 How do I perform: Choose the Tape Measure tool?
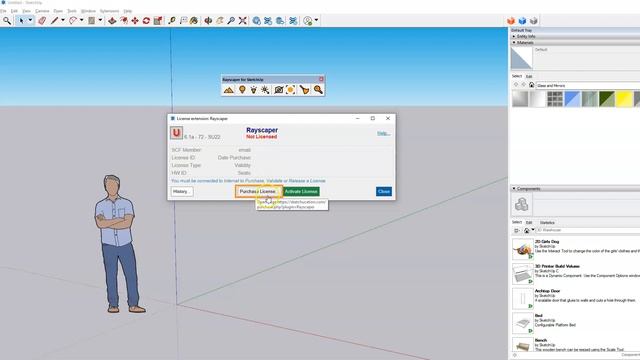click(172, 20)
